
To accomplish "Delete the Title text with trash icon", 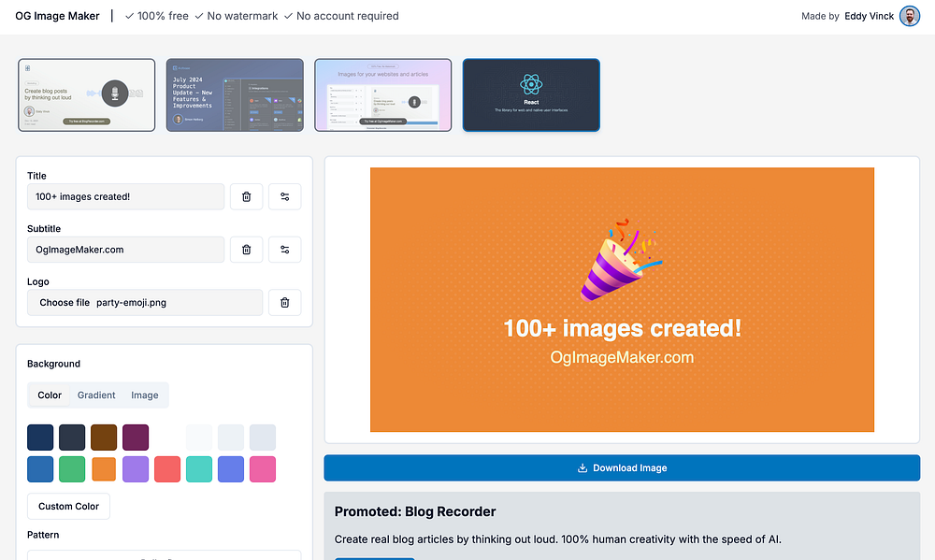I will click(246, 197).
